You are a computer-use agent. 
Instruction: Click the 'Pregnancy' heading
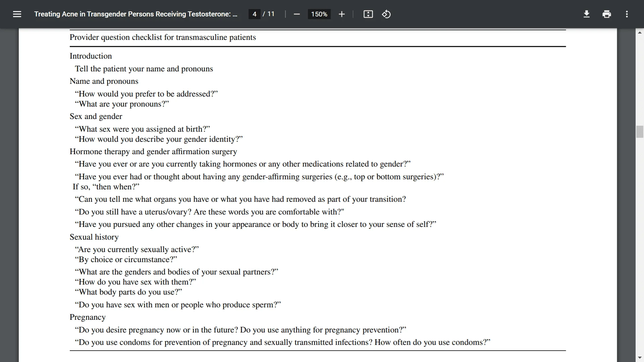(88, 317)
